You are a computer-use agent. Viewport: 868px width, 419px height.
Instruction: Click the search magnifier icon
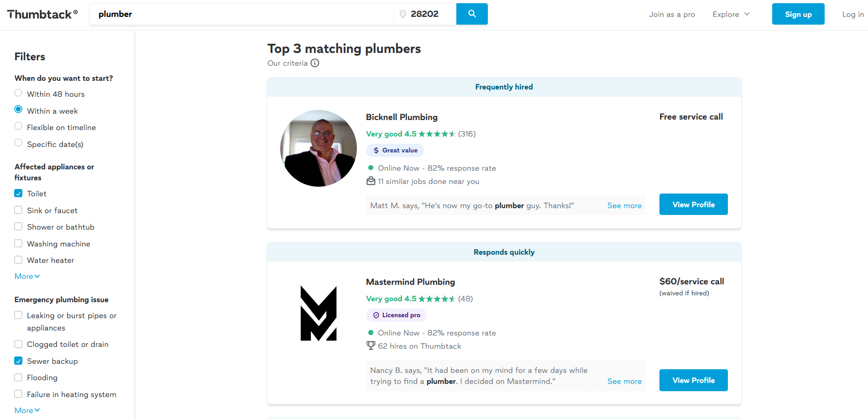(471, 14)
